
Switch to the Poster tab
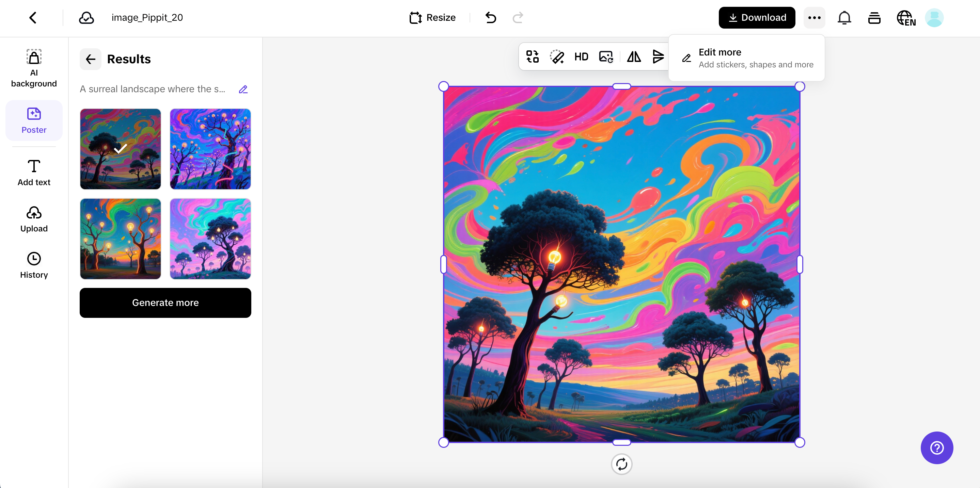click(34, 120)
